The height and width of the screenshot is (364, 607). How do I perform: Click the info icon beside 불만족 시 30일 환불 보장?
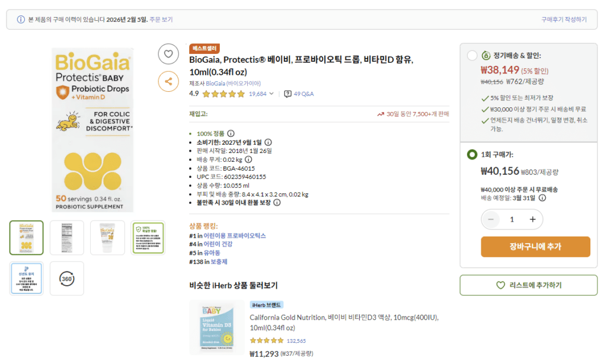(277, 202)
